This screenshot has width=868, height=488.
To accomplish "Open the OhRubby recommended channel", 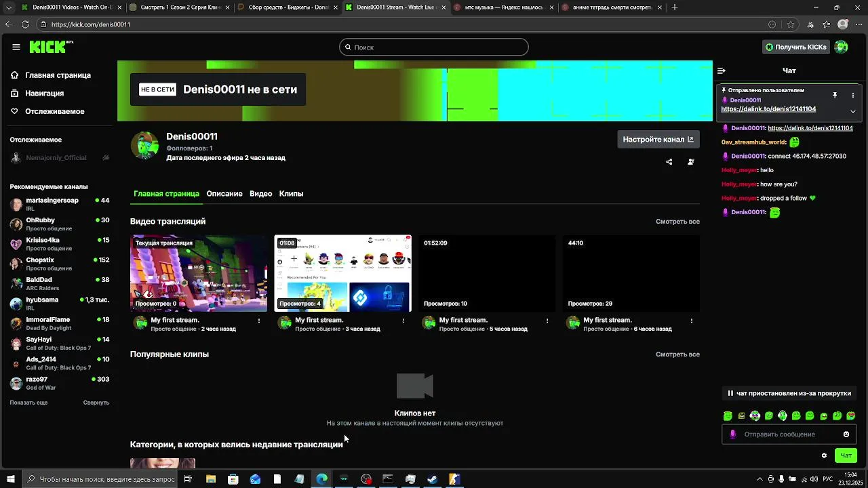I will click(59, 224).
